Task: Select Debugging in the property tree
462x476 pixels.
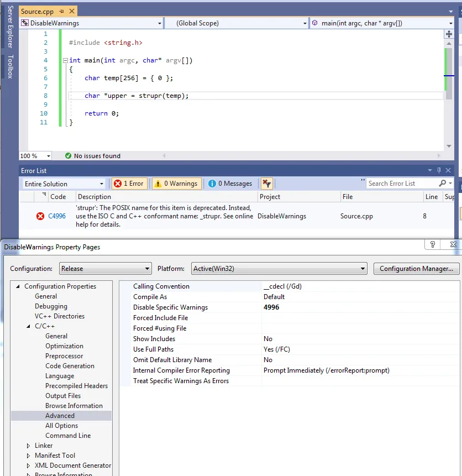Action: click(51, 306)
